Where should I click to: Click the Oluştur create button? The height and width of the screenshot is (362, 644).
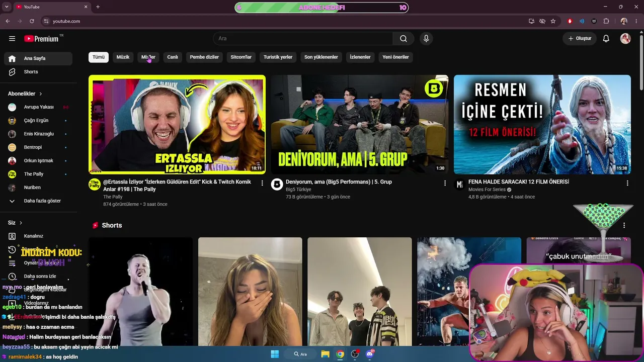click(580, 39)
